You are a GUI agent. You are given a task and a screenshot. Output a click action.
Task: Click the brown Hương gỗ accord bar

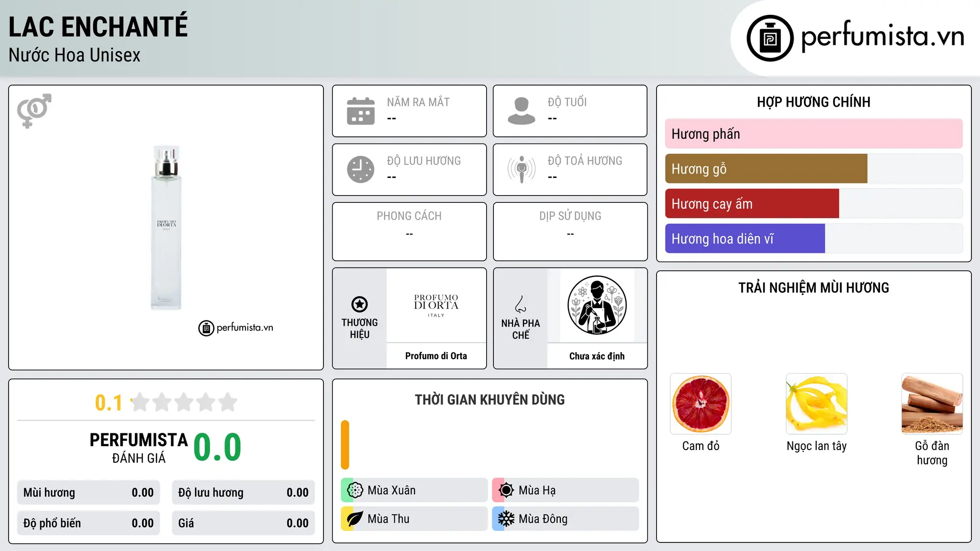coord(766,169)
